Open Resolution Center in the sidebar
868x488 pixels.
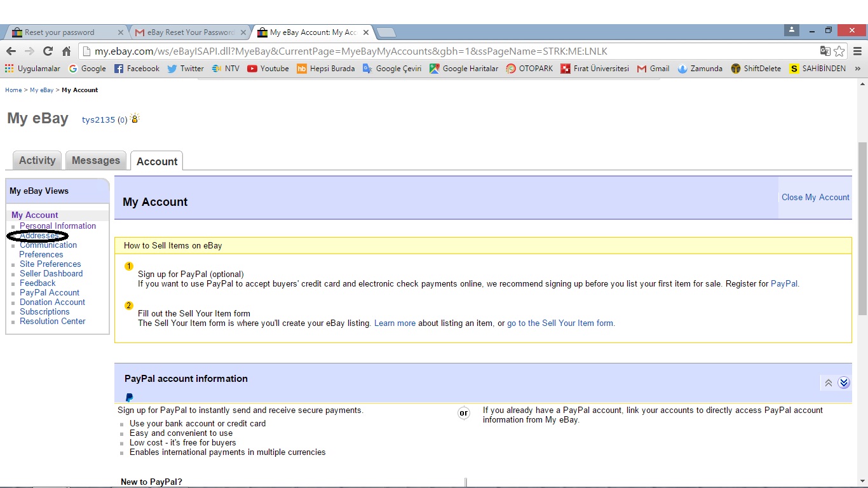pyautogui.click(x=52, y=322)
